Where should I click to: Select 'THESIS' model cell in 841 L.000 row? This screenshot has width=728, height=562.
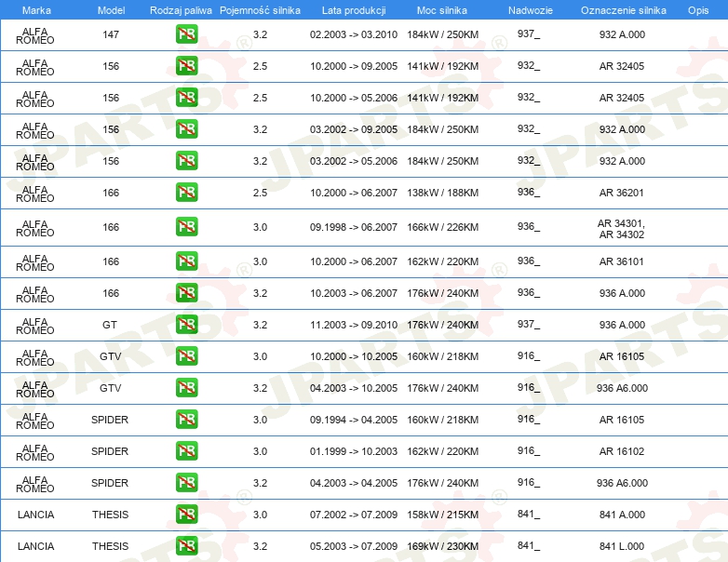tap(110, 546)
